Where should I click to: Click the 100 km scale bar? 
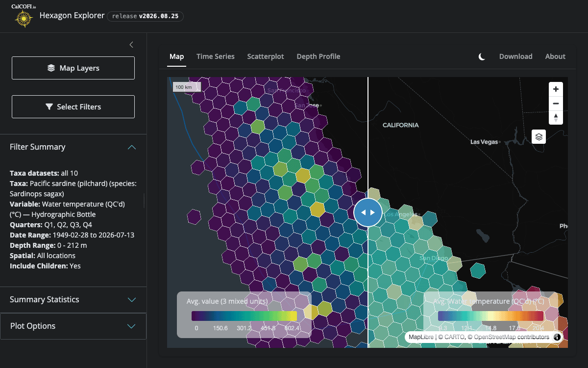pyautogui.click(x=187, y=87)
